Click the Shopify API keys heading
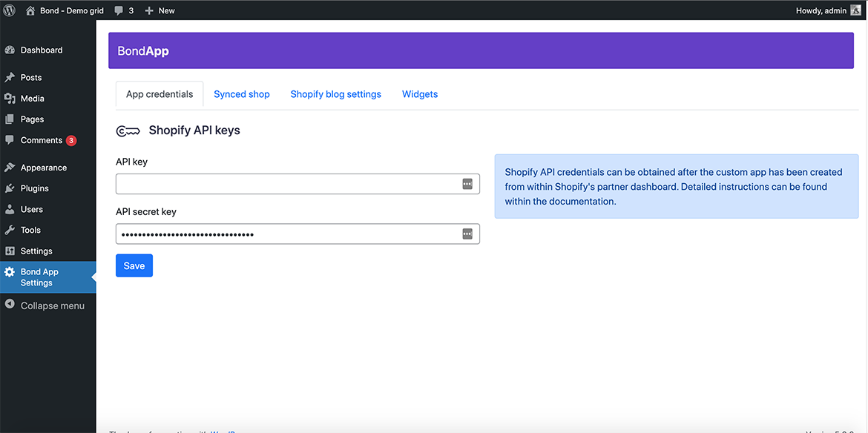Viewport: 868px width, 433px height. tap(194, 130)
